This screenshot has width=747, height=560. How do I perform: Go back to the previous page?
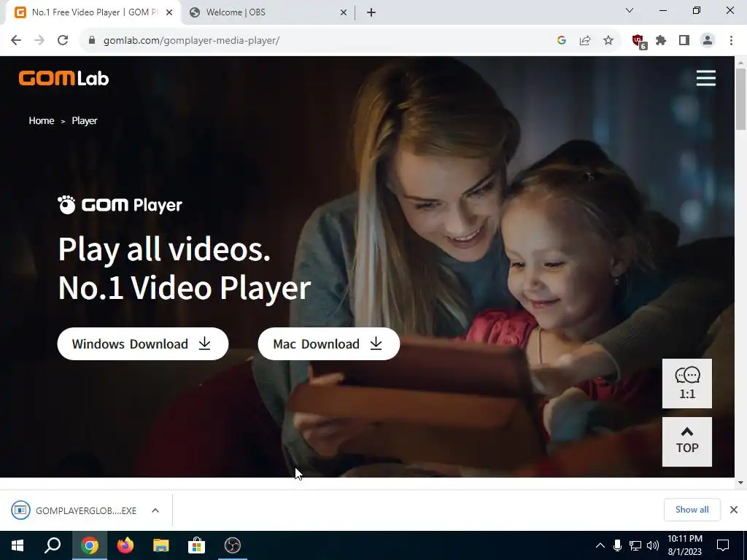coord(16,41)
